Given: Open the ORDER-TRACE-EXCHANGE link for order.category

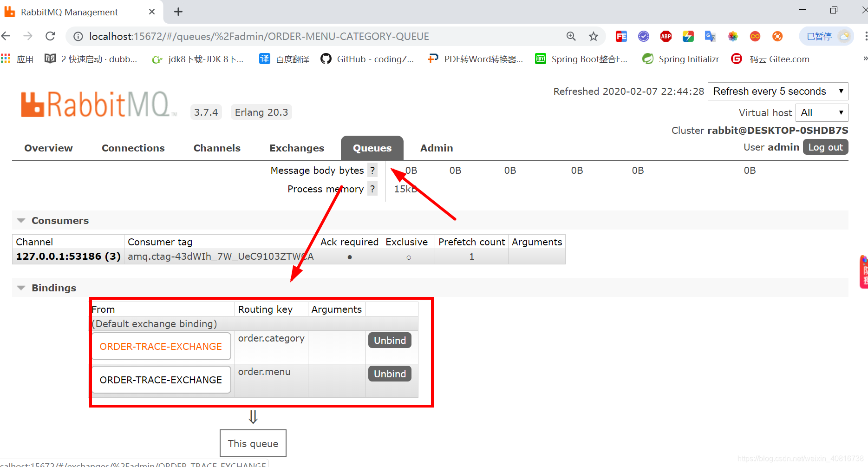Looking at the screenshot, I should point(161,346).
